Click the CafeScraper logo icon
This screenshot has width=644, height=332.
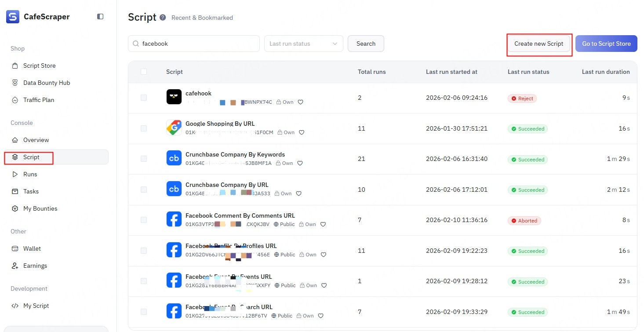pyautogui.click(x=13, y=17)
